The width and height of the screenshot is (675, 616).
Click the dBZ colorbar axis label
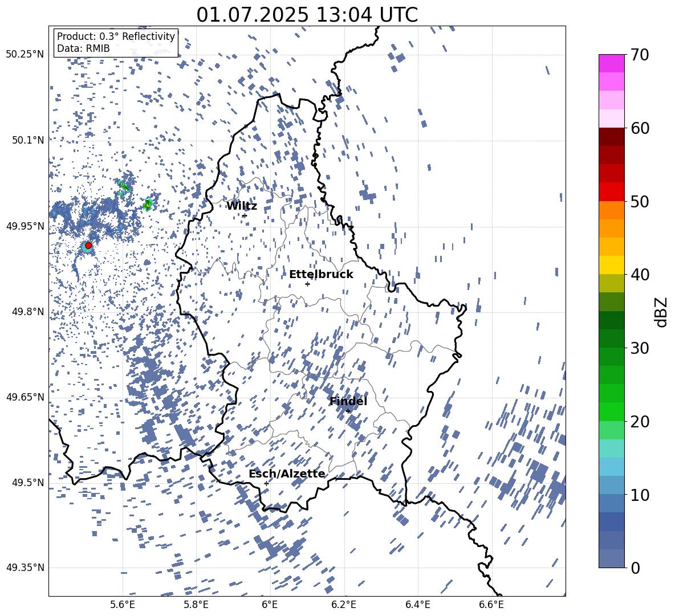[661, 312]
